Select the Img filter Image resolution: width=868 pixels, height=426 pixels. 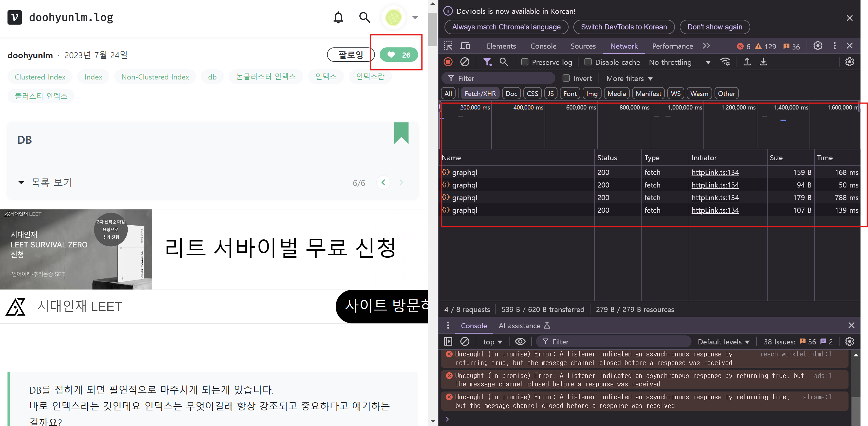[592, 94]
